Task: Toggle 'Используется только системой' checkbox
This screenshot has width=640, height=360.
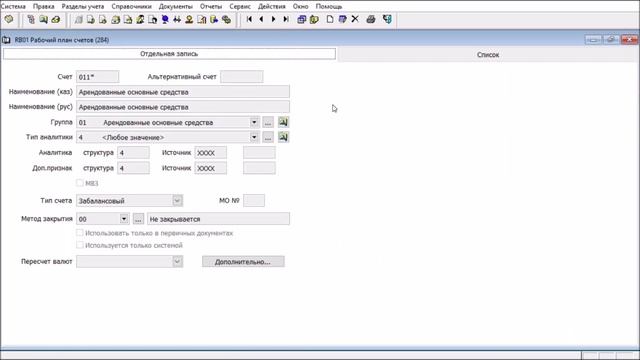Action: [x=80, y=245]
